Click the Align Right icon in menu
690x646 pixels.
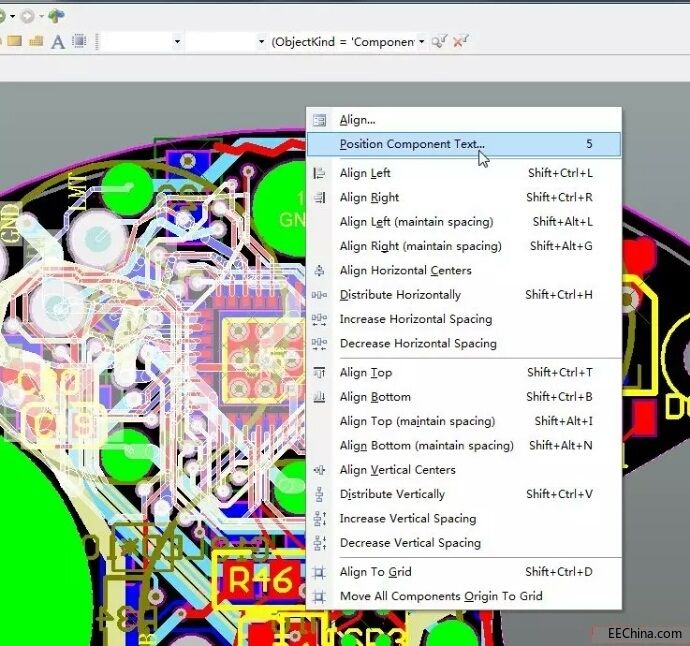[x=320, y=198]
